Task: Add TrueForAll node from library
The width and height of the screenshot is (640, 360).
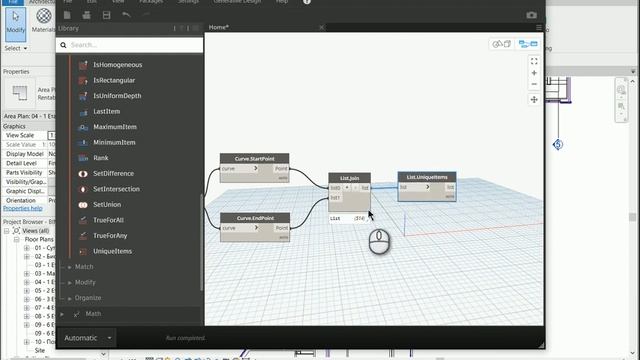Action: click(x=108, y=220)
